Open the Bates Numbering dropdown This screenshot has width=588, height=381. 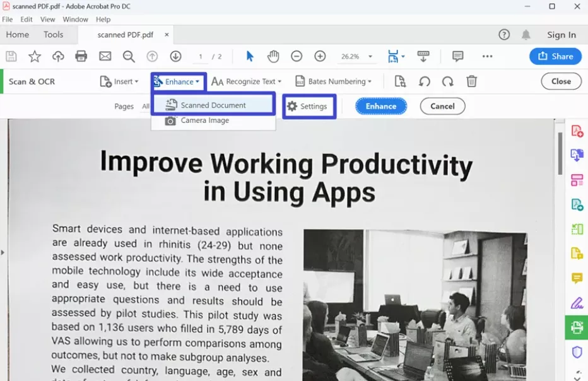click(333, 81)
